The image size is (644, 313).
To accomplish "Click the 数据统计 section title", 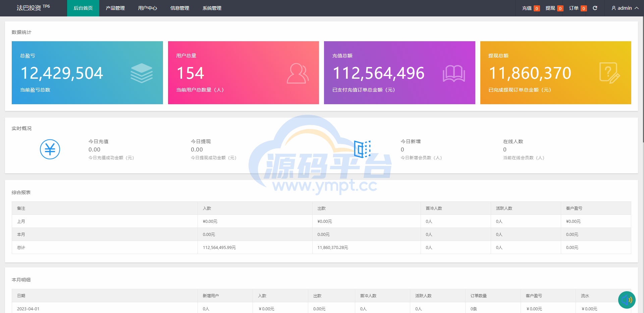I will [x=21, y=32].
